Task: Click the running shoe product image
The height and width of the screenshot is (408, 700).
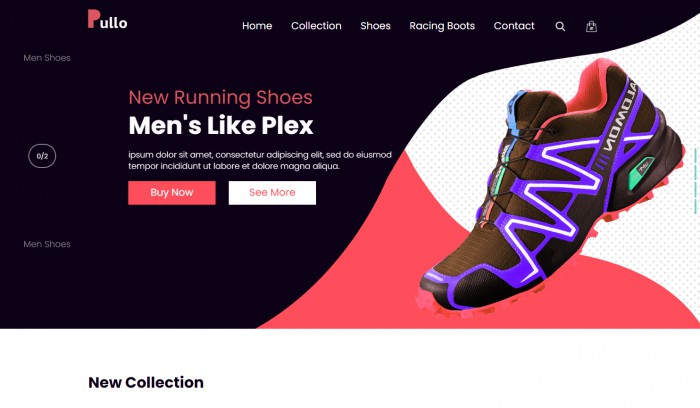Action: [551, 187]
